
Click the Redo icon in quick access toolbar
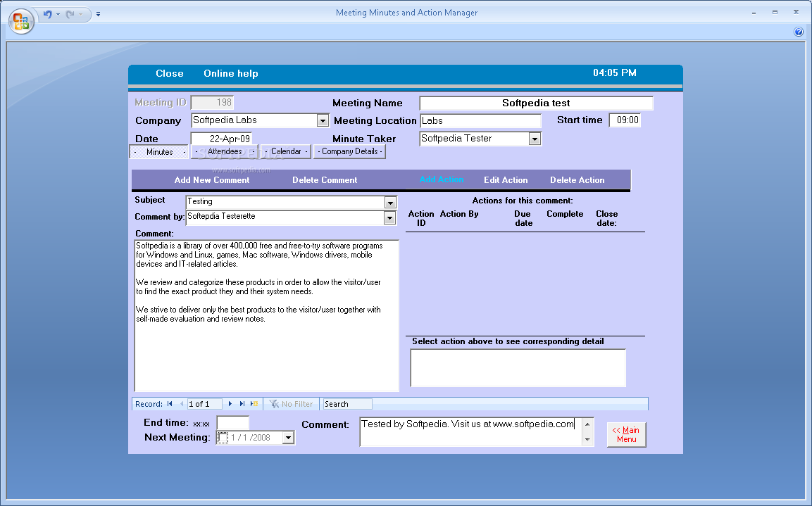coord(70,14)
